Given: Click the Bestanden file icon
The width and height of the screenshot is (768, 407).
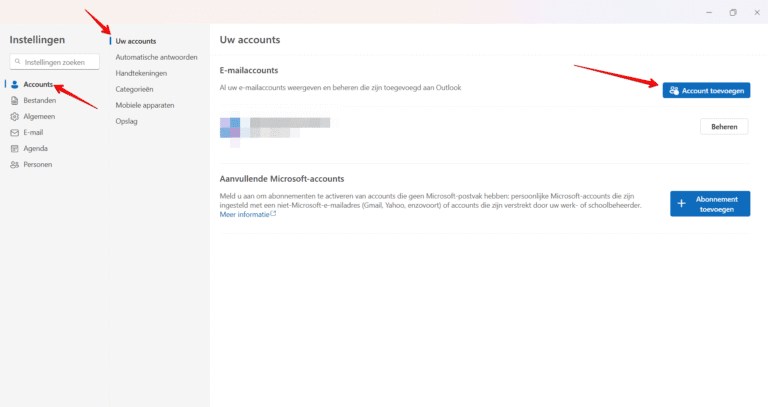Looking at the screenshot, I should click(x=14, y=100).
